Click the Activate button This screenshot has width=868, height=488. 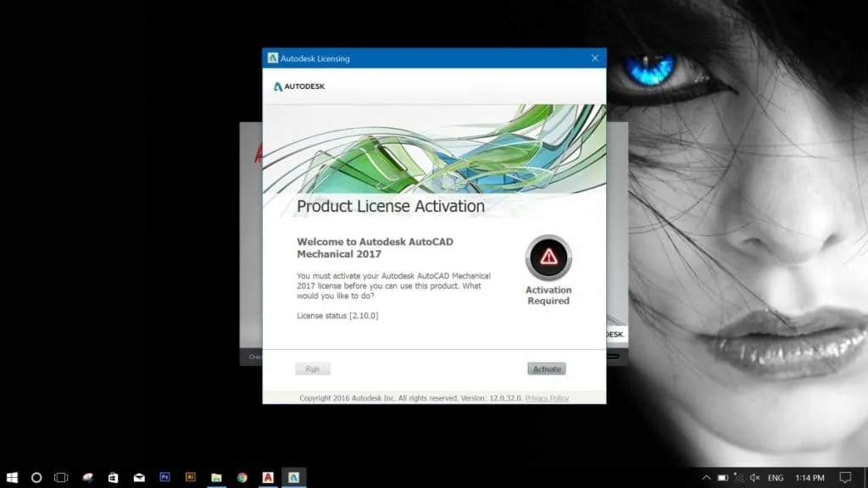click(x=547, y=369)
